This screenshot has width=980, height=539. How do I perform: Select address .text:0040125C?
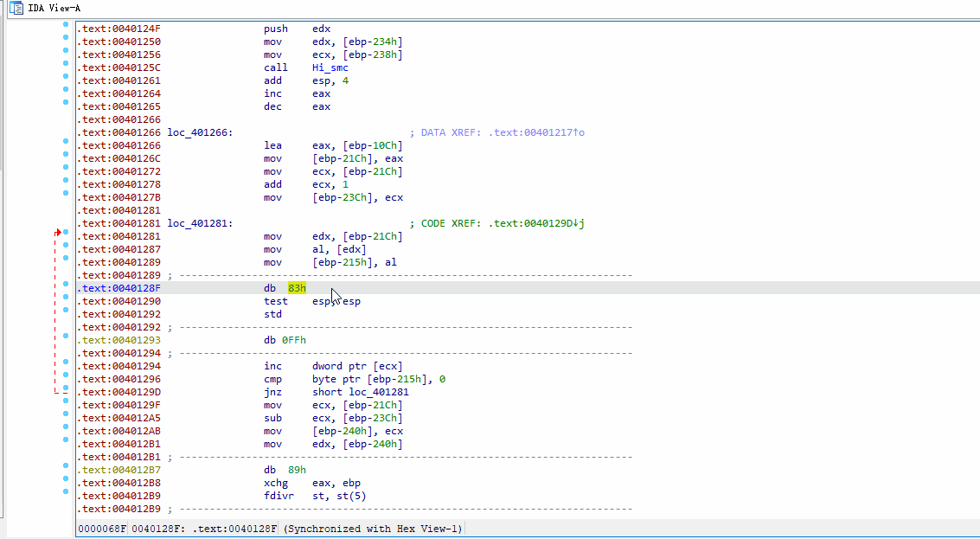point(118,67)
